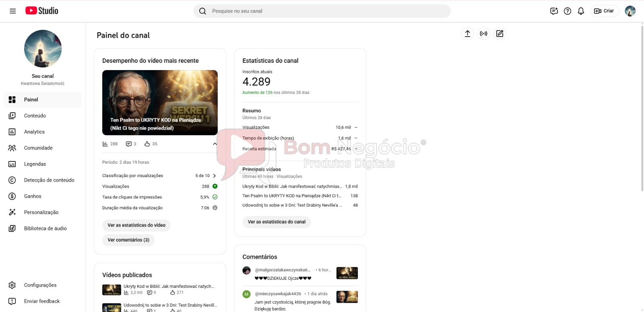Open Analytics in the sidebar
The height and width of the screenshot is (312, 644).
pos(43,132)
